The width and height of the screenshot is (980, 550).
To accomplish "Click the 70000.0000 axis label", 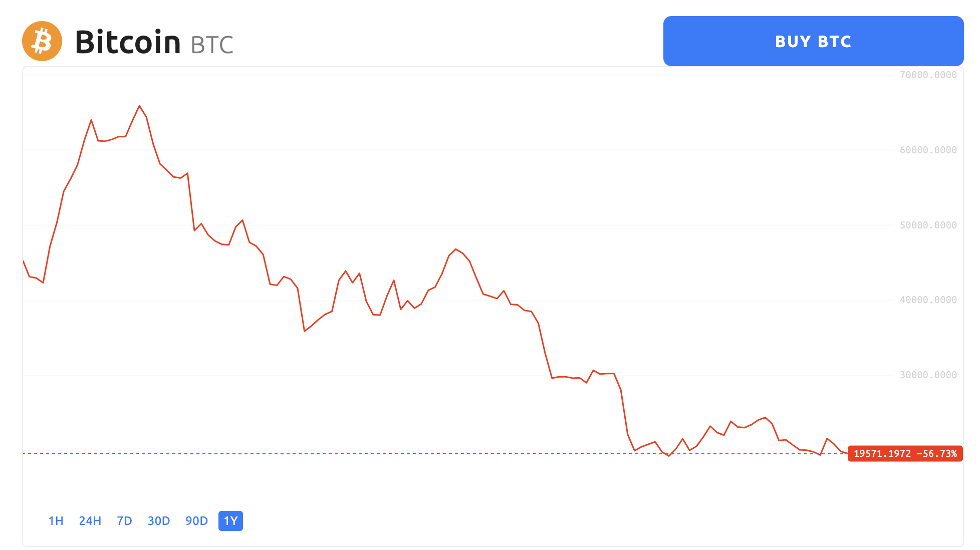I will click(928, 75).
